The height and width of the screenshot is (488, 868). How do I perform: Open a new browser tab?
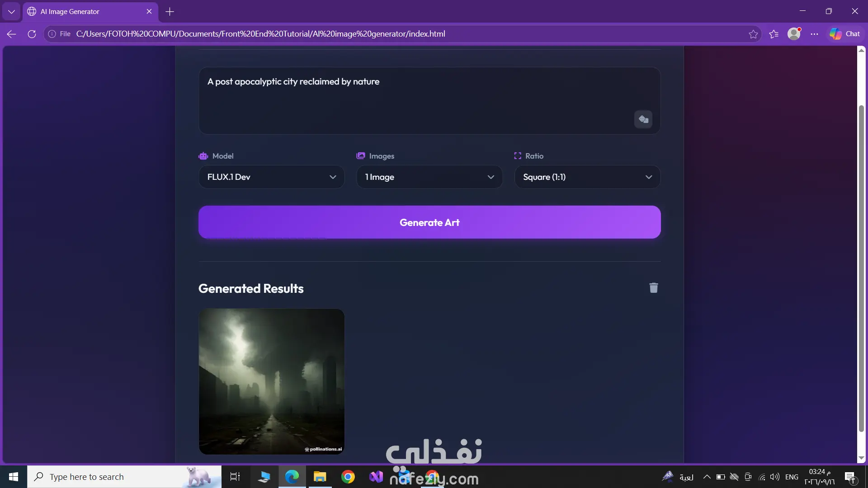point(170,12)
